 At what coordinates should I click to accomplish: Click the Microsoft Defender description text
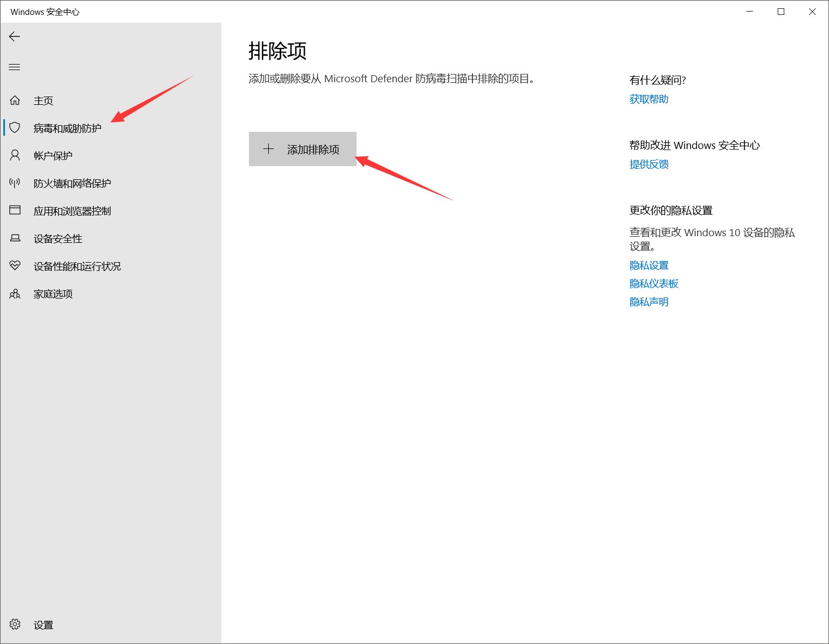click(392, 79)
